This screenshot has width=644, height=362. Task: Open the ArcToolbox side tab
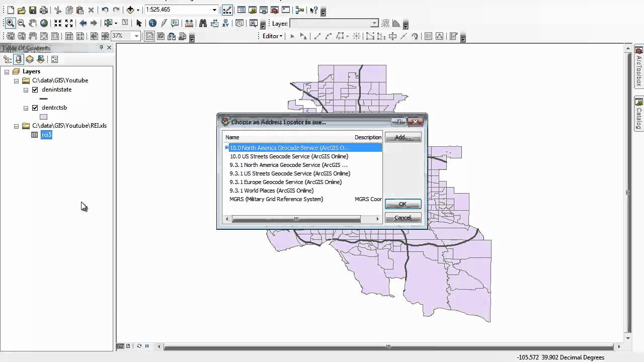click(x=639, y=67)
